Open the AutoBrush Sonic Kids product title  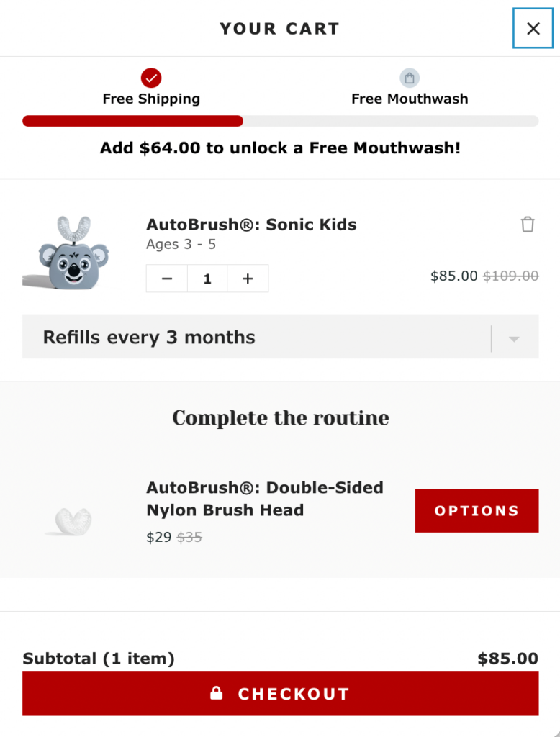click(x=251, y=225)
